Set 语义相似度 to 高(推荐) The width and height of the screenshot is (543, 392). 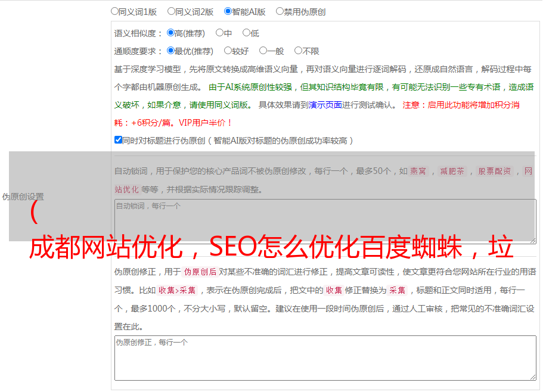[170, 33]
